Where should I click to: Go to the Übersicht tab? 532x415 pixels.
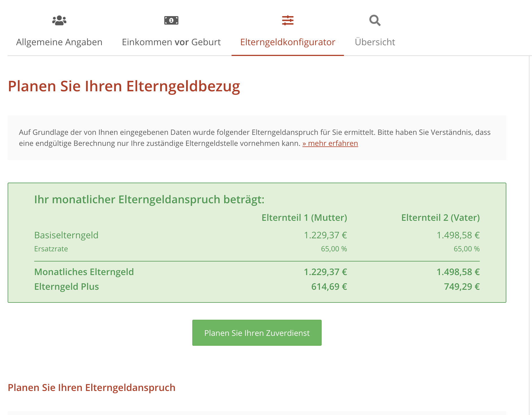(375, 42)
